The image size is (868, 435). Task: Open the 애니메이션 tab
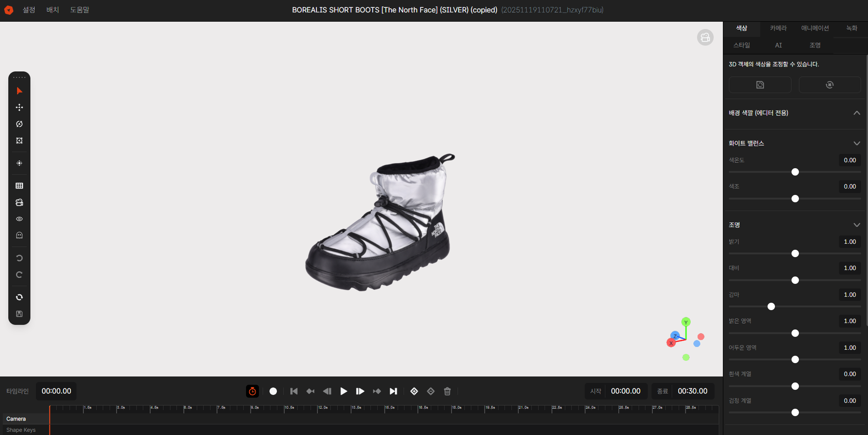815,28
